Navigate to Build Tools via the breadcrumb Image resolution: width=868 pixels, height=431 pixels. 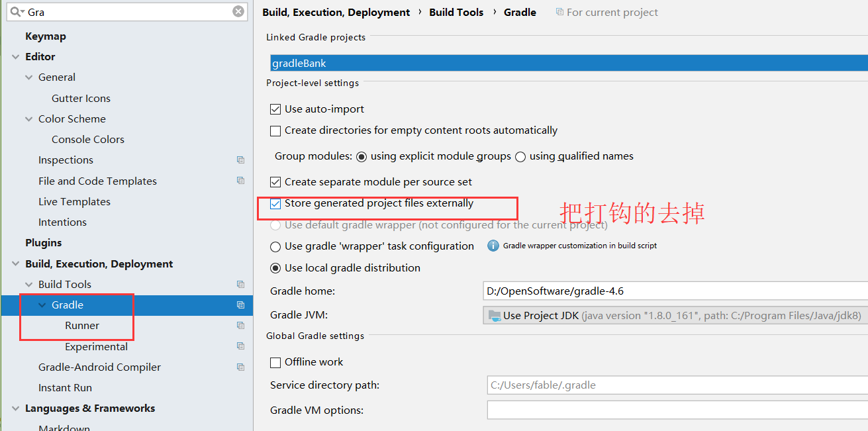coord(456,11)
